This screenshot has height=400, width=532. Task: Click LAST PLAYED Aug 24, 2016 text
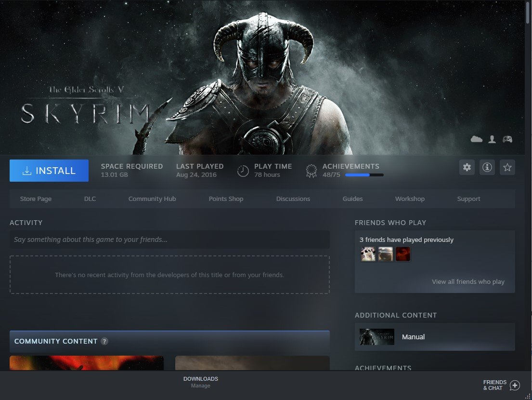click(x=200, y=171)
